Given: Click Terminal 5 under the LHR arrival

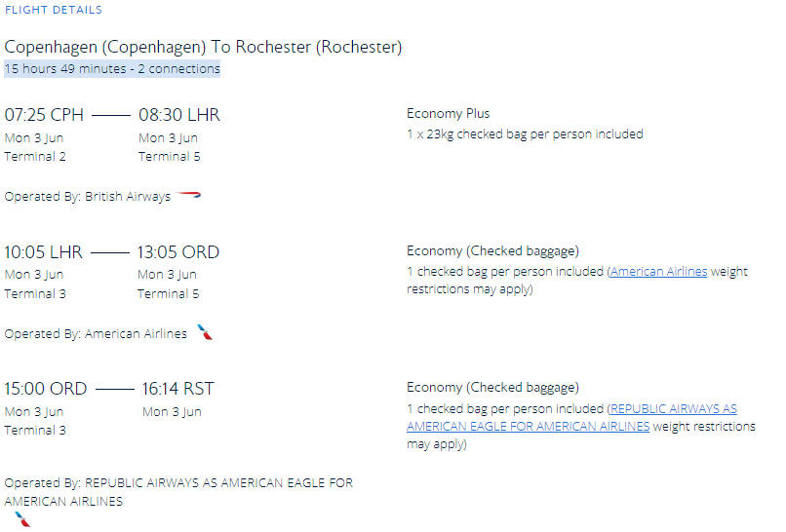Looking at the screenshot, I should click(169, 157).
